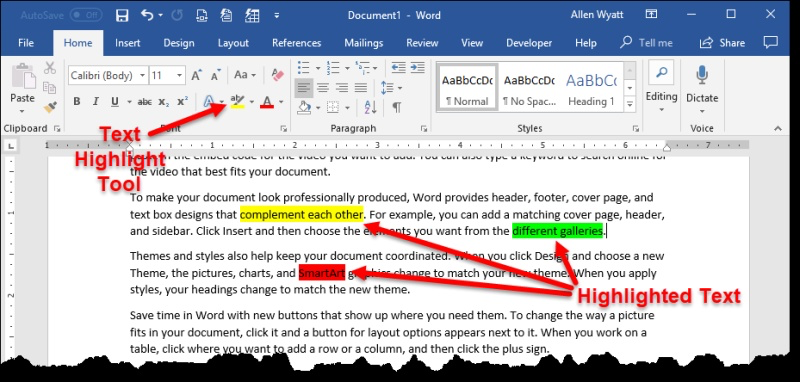
Task: Open underline style dropdown arrow
Action: point(129,101)
